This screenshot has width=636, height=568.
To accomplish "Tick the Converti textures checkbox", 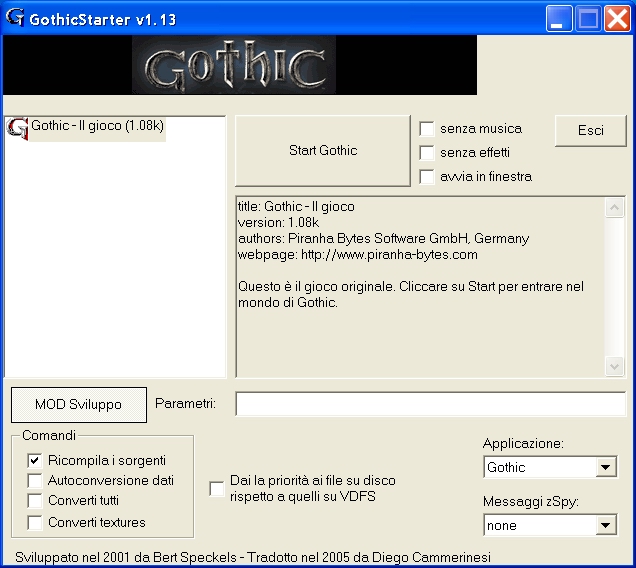I will pyautogui.click(x=35, y=522).
